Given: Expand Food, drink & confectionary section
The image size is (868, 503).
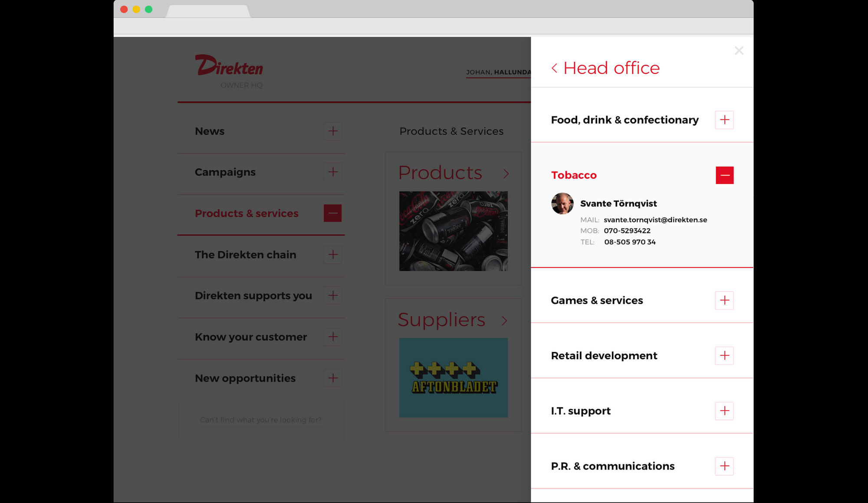Looking at the screenshot, I should pyautogui.click(x=724, y=120).
